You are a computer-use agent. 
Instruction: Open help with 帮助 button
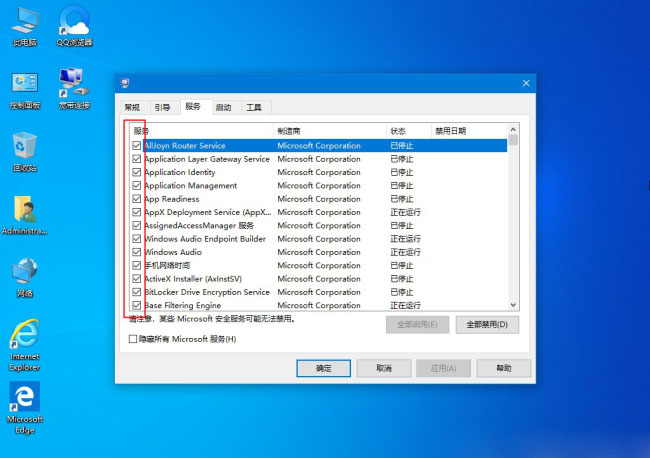[x=504, y=368]
